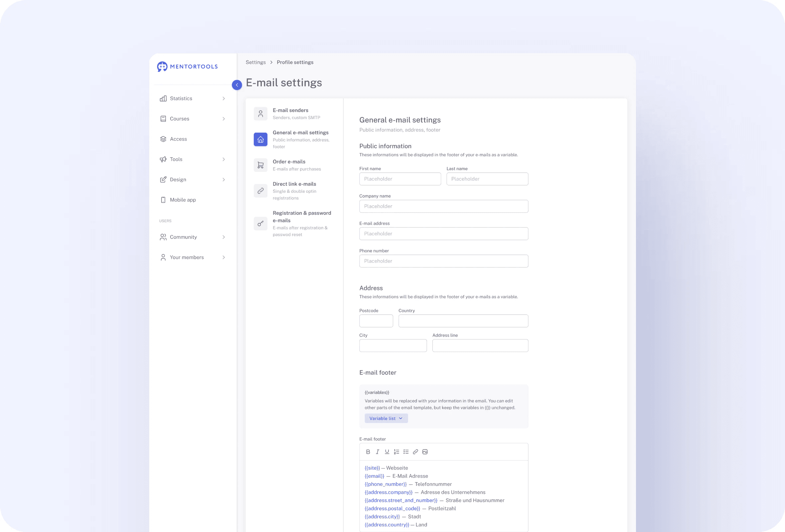Toggle bold in the footer editor
The width and height of the screenshot is (785, 532).
[x=368, y=452]
